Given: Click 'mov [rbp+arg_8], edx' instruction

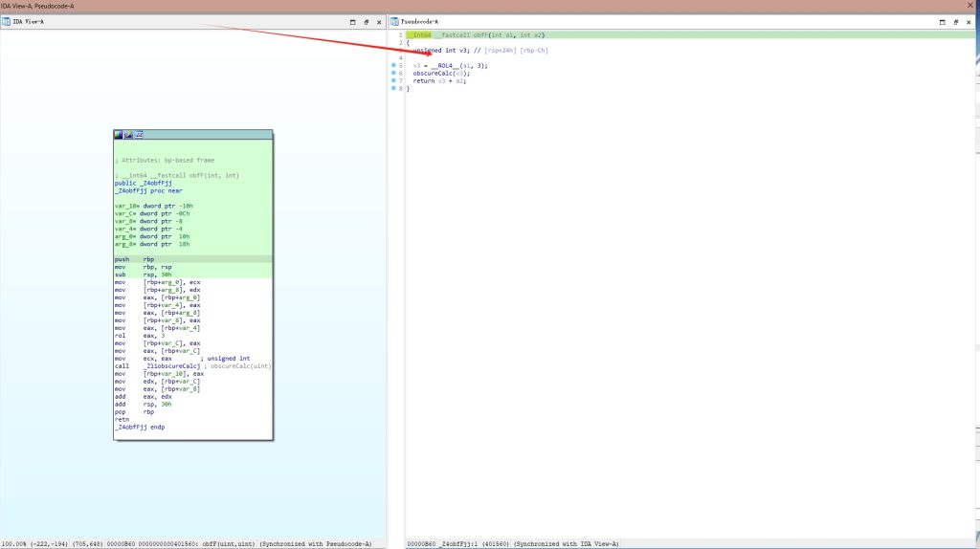Looking at the screenshot, I should coord(158,290).
